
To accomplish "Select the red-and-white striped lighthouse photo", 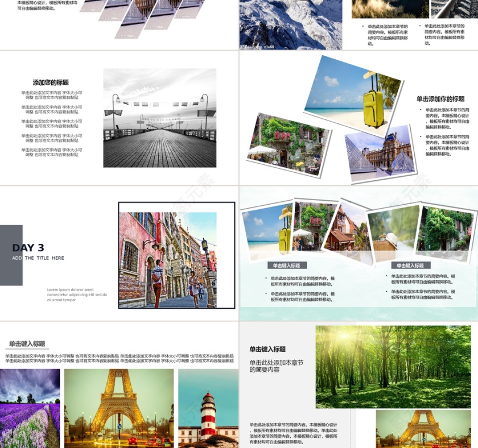I will click(208, 408).
